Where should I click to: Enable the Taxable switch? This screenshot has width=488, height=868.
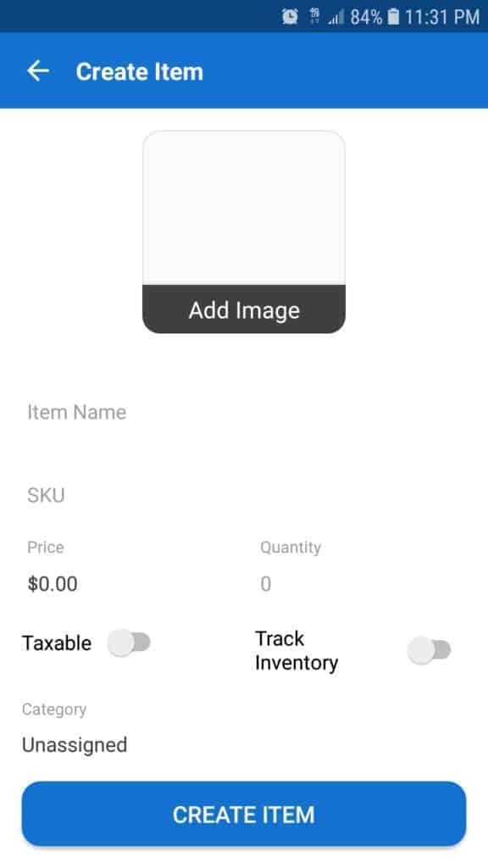click(x=129, y=643)
